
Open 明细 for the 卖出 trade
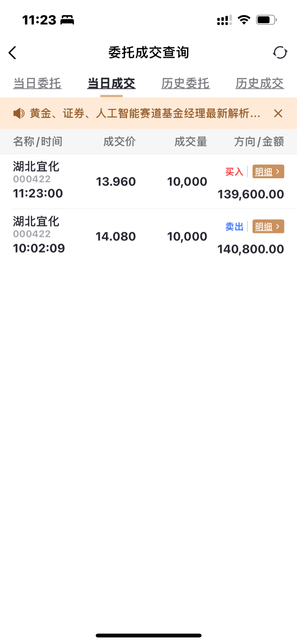(x=268, y=227)
